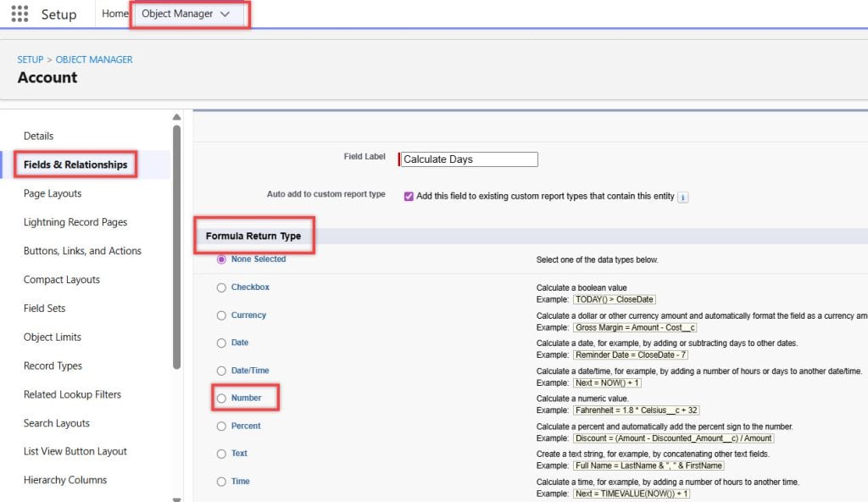Click the info icon beside report types checkbox
868x502 pixels.
683,198
